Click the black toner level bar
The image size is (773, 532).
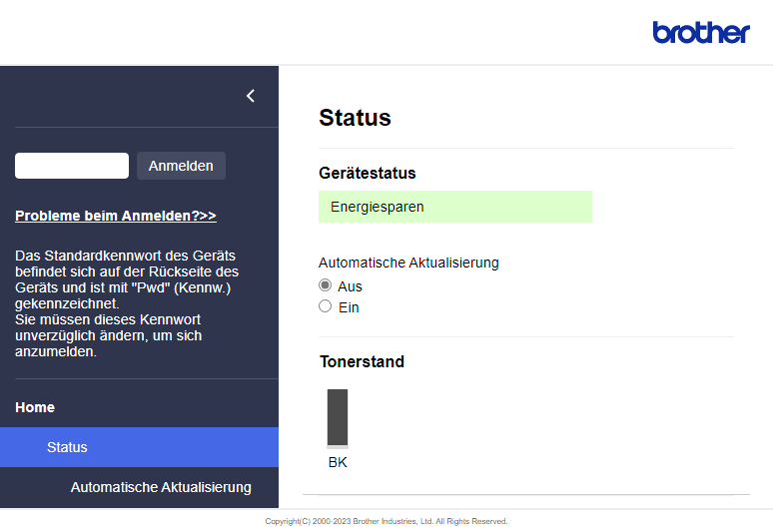pos(338,418)
